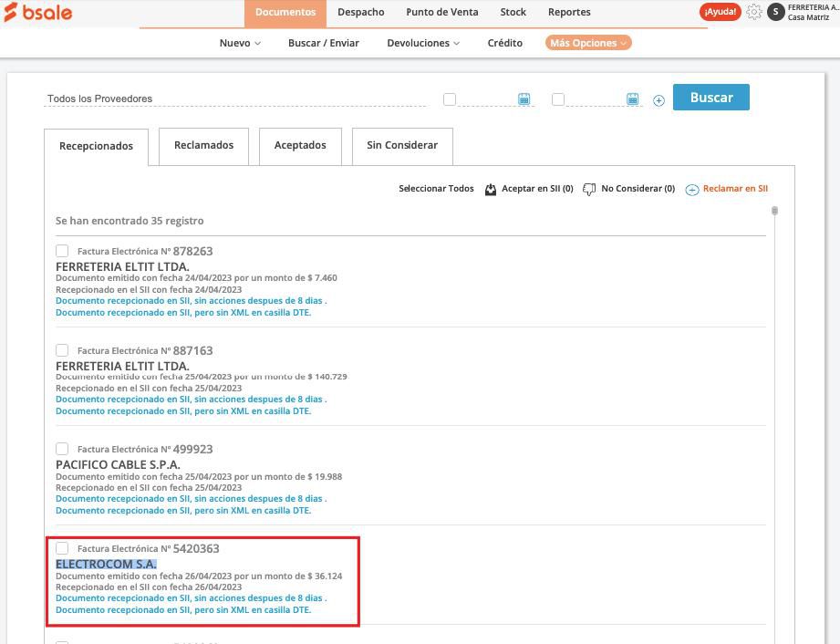
Task: Click FERRETERIA ELTIT LTDA. under invoice 887163
Action: point(123,366)
